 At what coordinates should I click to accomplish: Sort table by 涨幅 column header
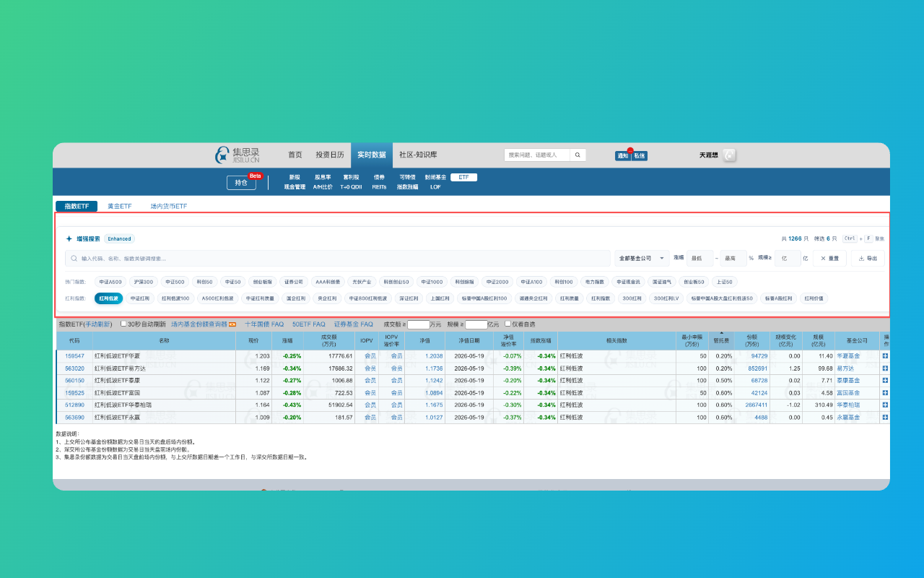pyautogui.click(x=287, y=340)
